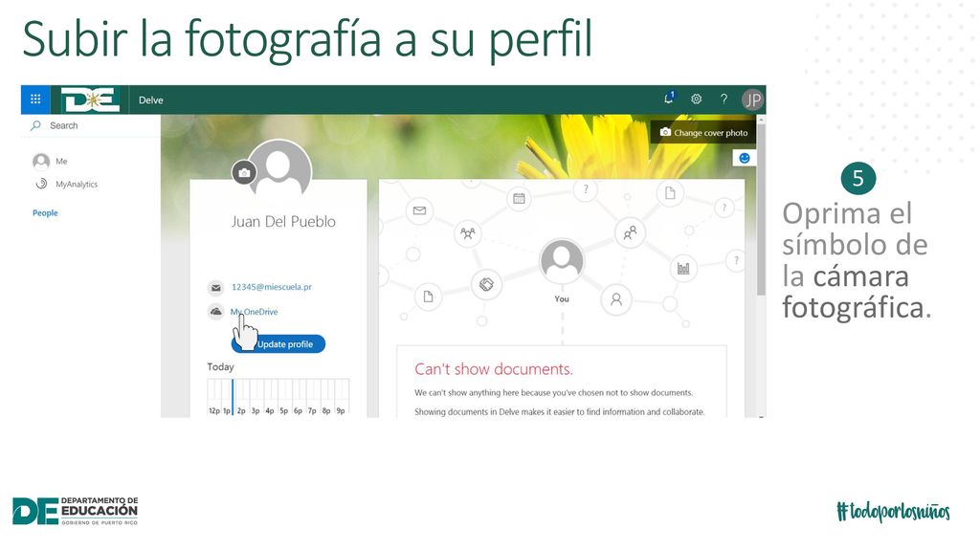
Task: Select MyAnalytics in the left navigation
Action: coord(77,185)
